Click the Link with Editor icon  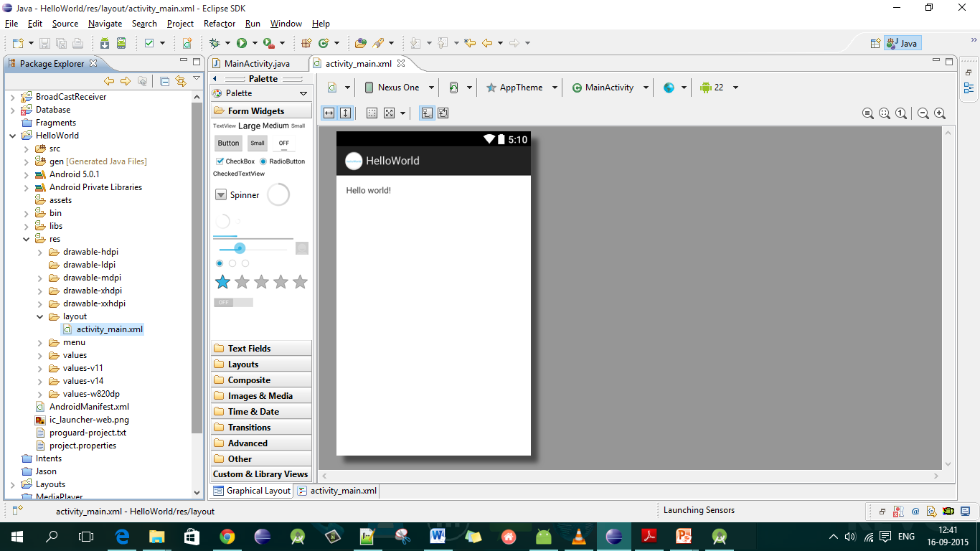coord(180,81)
